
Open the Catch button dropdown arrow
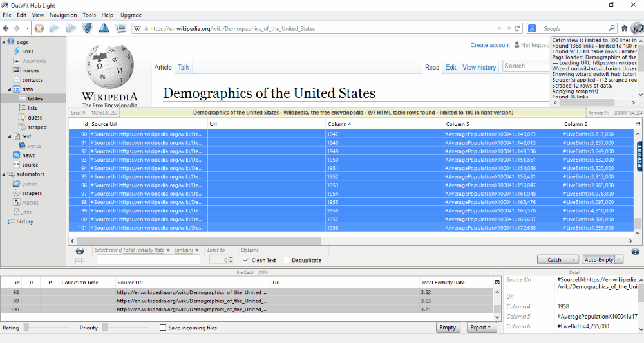pos(573,260)
